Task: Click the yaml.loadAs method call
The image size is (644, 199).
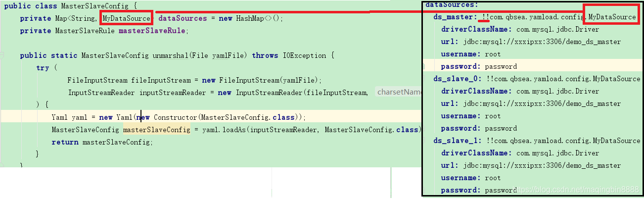Action: point(225,130)
